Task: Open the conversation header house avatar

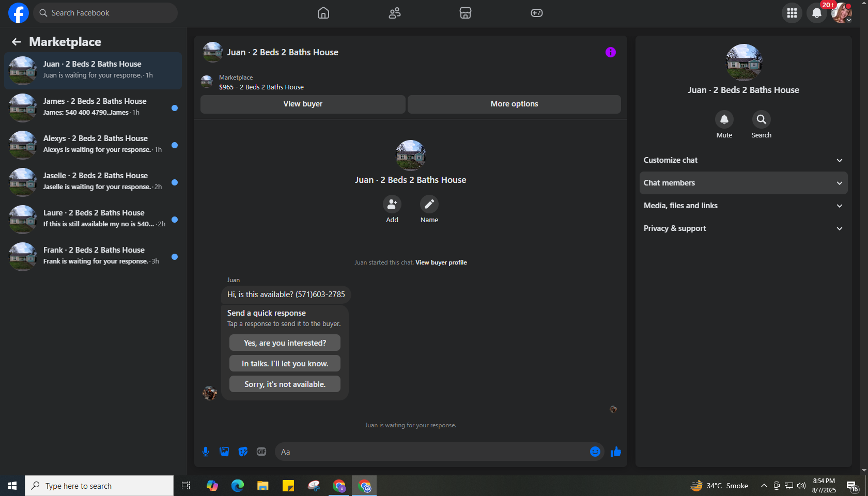Action: [x=213, y=52]
